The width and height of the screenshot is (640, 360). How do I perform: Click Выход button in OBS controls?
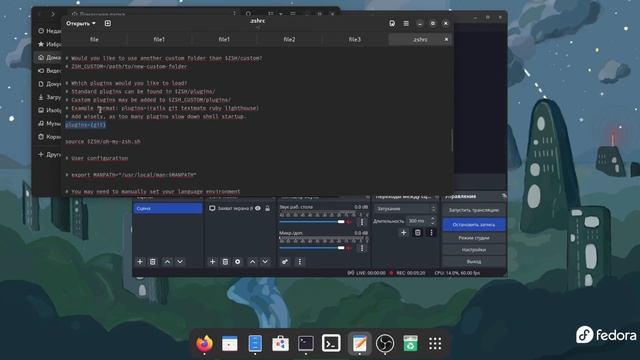[x=474, y=261]
